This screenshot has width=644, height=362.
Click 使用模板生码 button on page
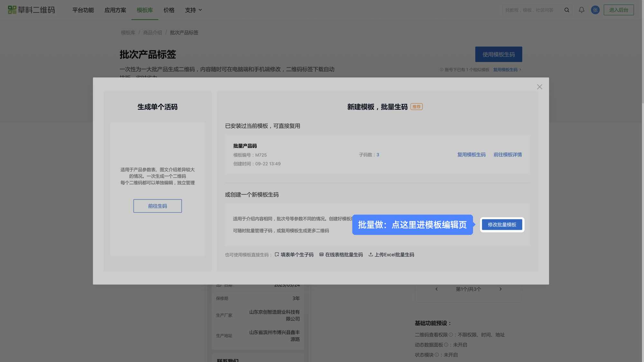tap(498, 54)
